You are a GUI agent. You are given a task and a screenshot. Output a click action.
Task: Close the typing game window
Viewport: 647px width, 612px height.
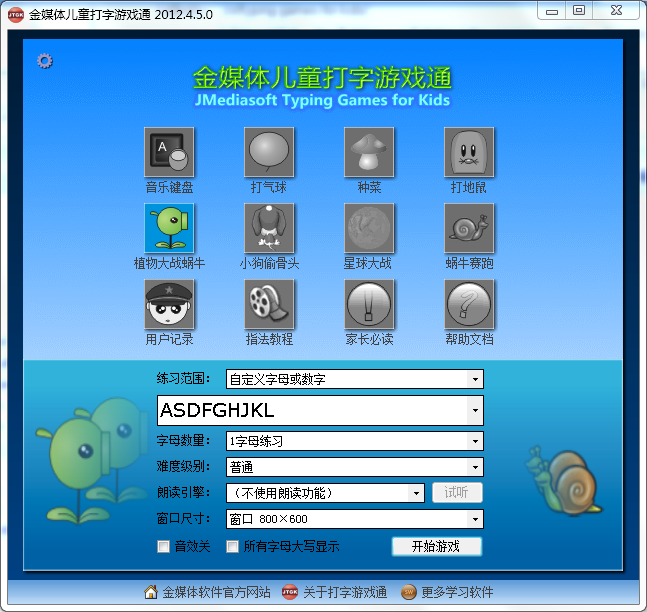(x=616, y=11)
